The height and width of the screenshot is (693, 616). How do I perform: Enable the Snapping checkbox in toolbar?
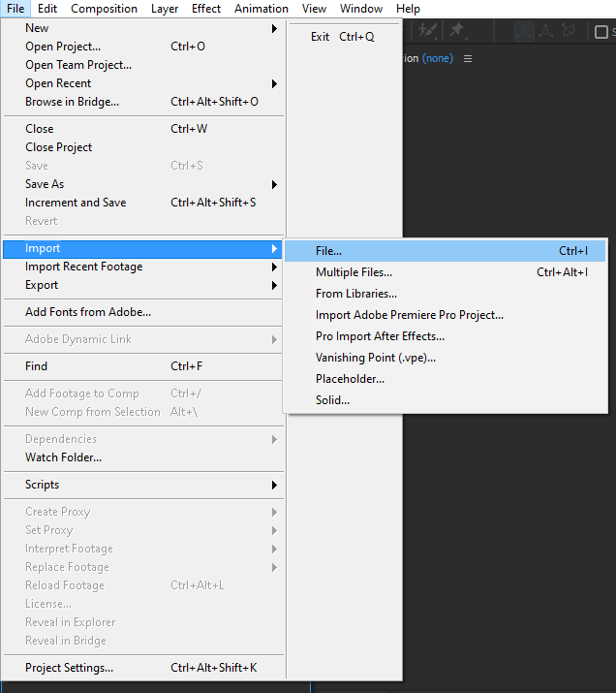601,32
